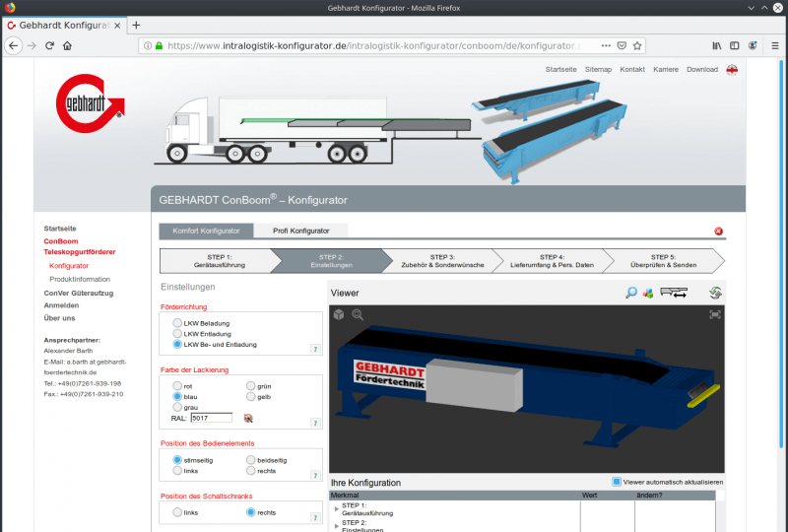788x532 pixels.
Task: Click Anmelden in the sidebar
Action: pos(61,305)
